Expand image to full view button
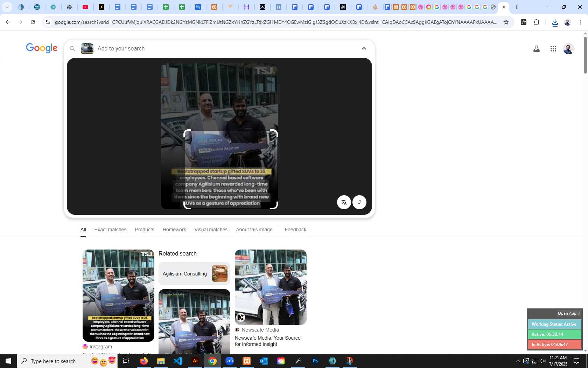The height and width of the screenshot is (368, 588). 359,202
